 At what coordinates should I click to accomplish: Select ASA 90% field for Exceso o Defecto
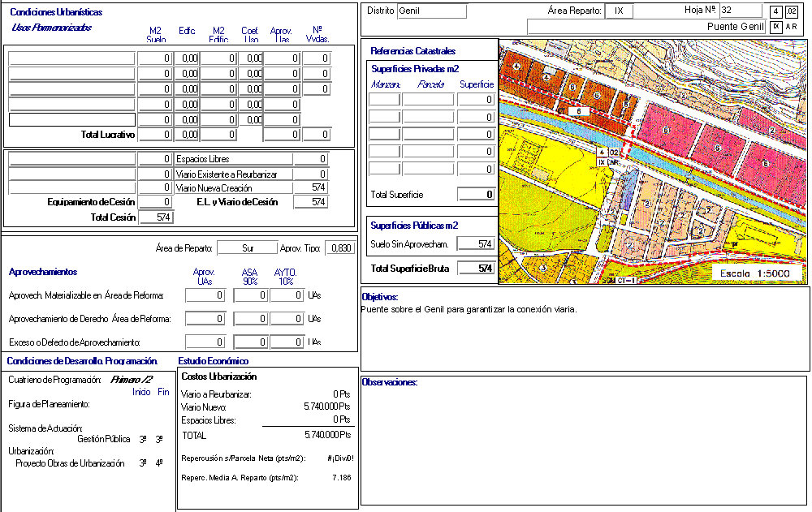click(x=251, y=342)
